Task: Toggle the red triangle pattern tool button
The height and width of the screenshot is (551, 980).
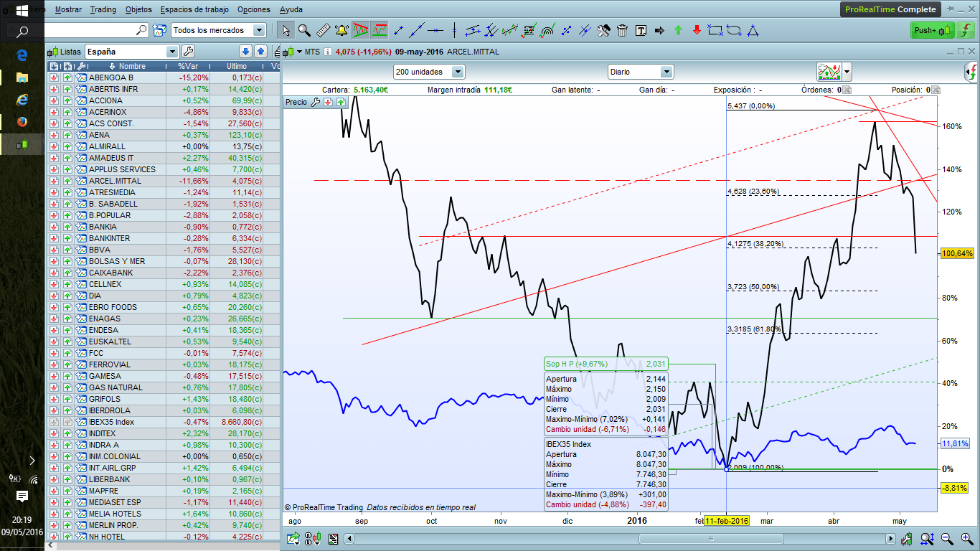Action: tap(360, 30)
